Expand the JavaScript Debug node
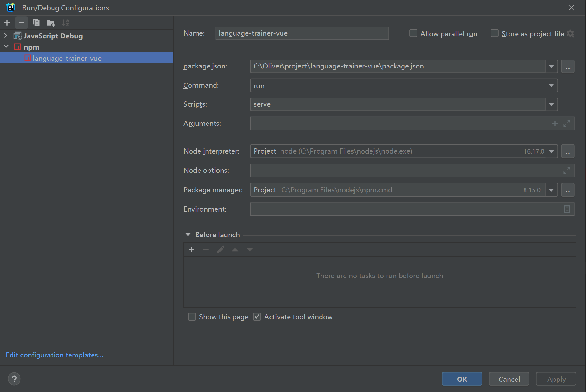Viewport: 586px width, 392px height. (6, 36)
